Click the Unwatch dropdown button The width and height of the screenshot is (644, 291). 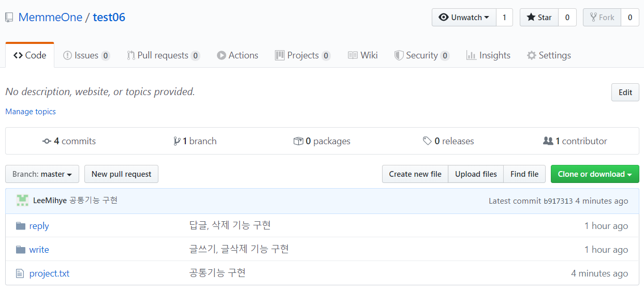tap(464, 18)
